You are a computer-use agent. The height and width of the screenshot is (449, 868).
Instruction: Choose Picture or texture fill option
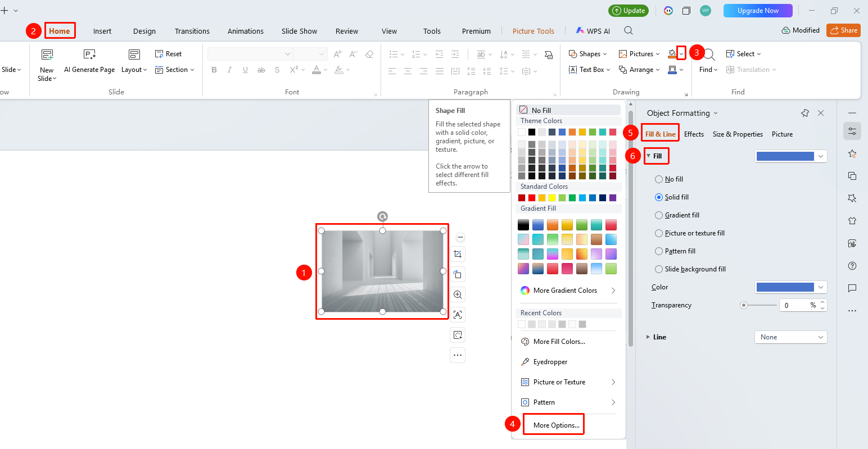point(659,233)
